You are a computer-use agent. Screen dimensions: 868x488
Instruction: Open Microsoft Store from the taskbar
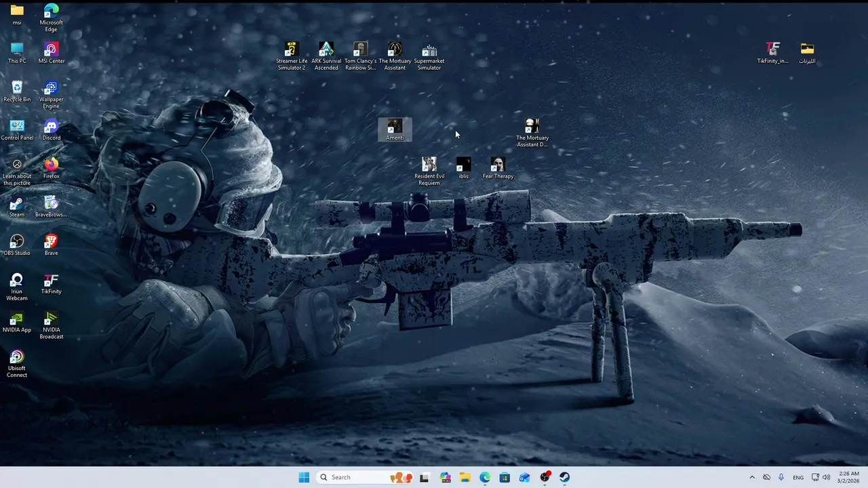tap(505, 477)
